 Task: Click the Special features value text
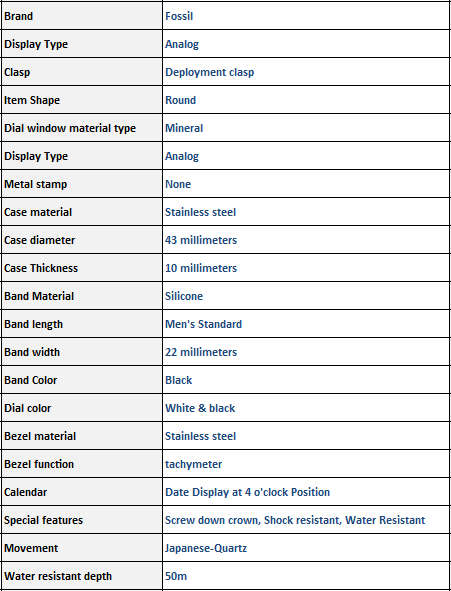click(295, 520)
